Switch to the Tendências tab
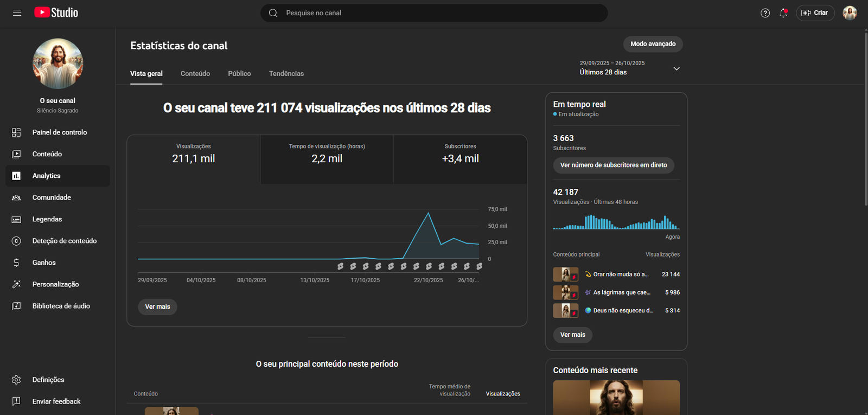This screenshot has height=415, width=868. click(x=286, y=74)
